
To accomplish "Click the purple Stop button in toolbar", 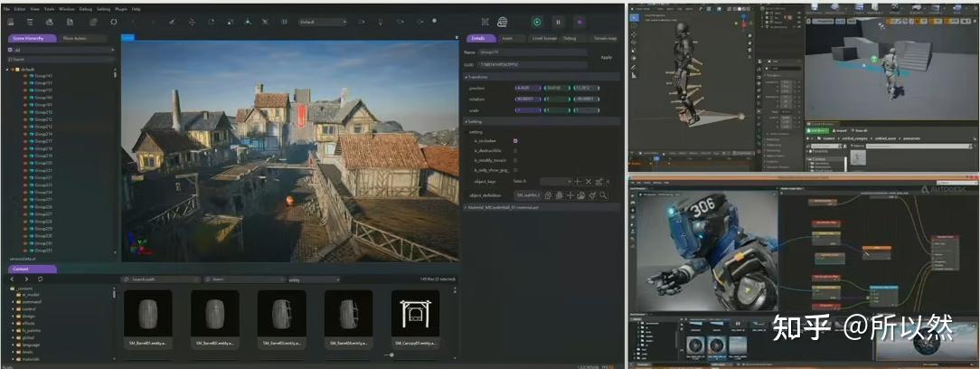I will 580,22.
